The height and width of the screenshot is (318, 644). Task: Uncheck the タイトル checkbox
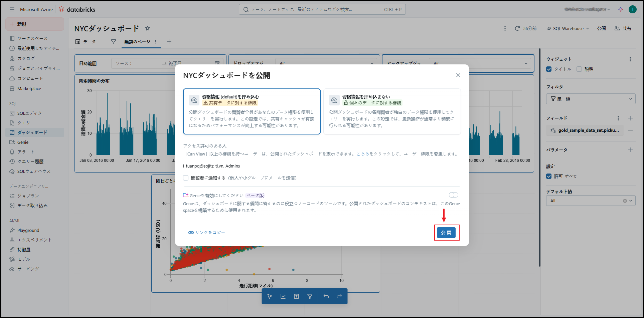(549, 69)
